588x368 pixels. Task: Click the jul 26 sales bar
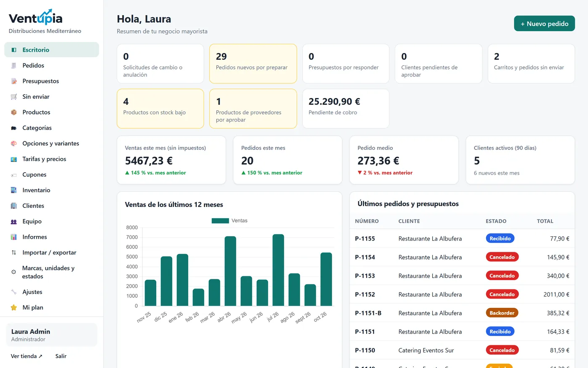click(x=278, y=270)
